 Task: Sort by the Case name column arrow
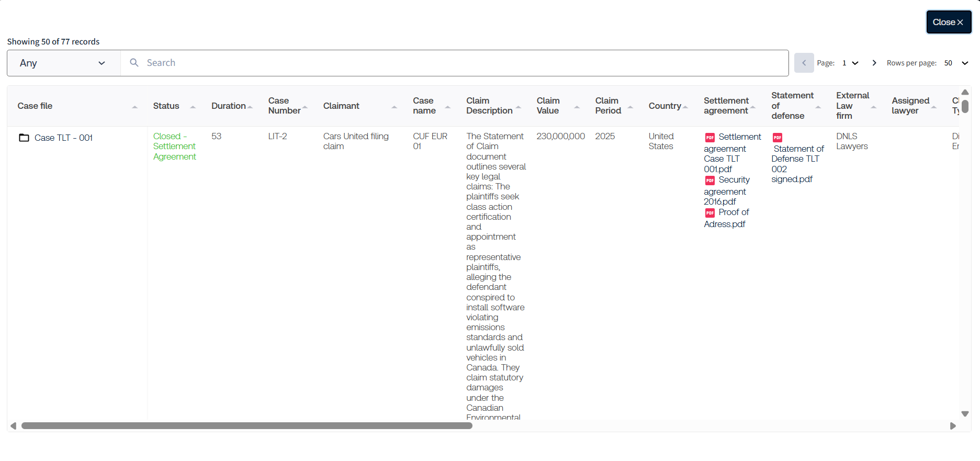tap(447, 107)
